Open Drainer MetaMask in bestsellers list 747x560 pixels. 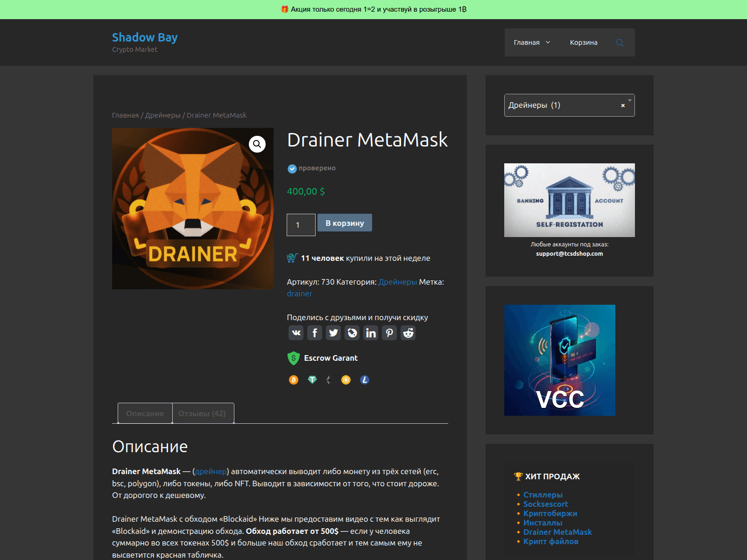[557, 532]
